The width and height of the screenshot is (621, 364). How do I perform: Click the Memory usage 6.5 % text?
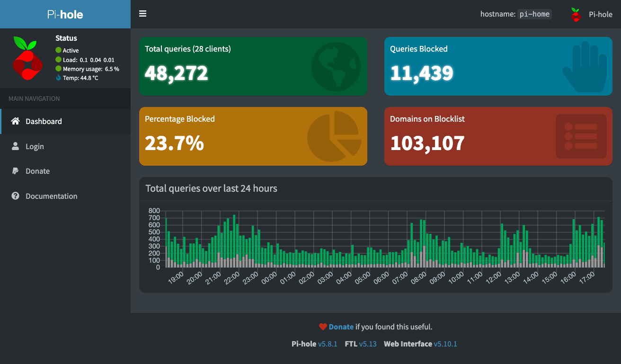pos(91,69)
